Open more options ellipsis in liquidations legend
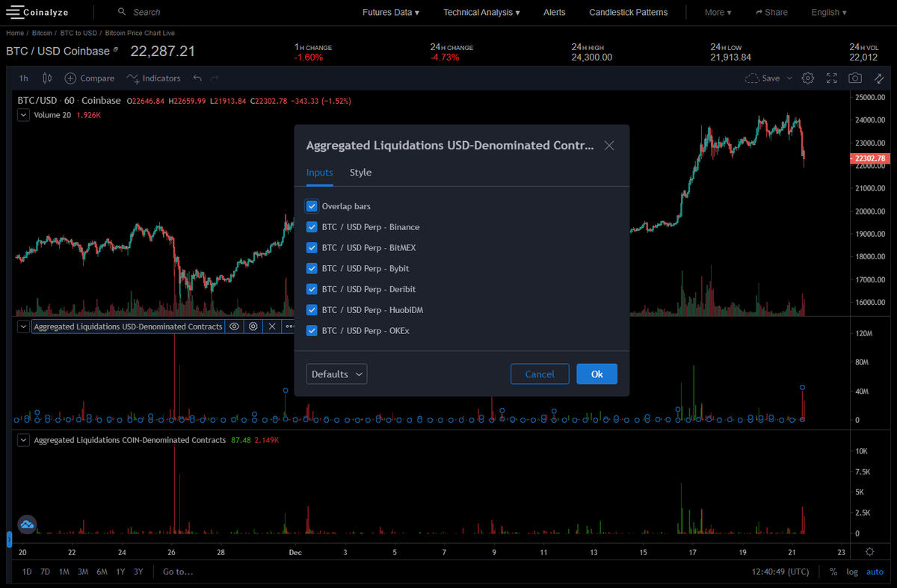 tap(289, 327)
